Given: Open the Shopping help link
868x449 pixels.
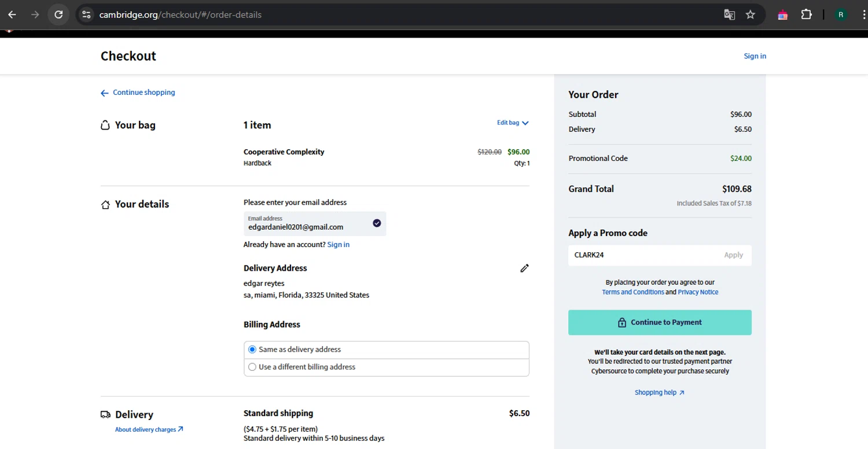Looking at the screenshot, I should (656, 393).
